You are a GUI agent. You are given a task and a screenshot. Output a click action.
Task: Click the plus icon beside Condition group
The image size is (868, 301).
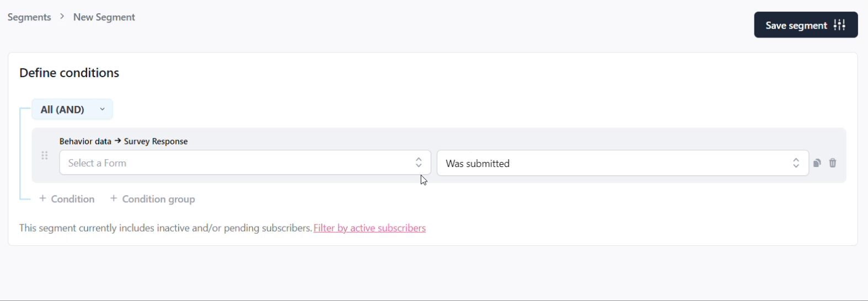[114, 198]
